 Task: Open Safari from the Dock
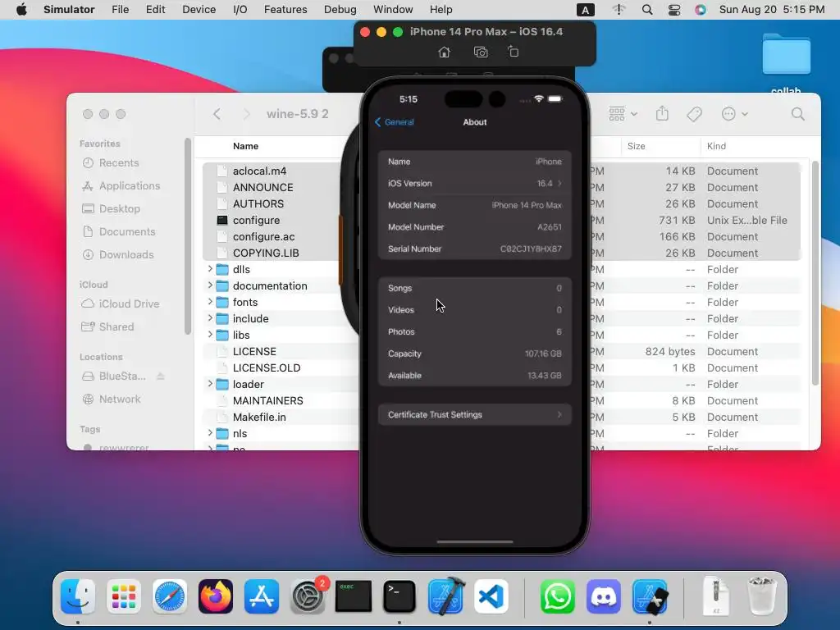pos(170,596)
